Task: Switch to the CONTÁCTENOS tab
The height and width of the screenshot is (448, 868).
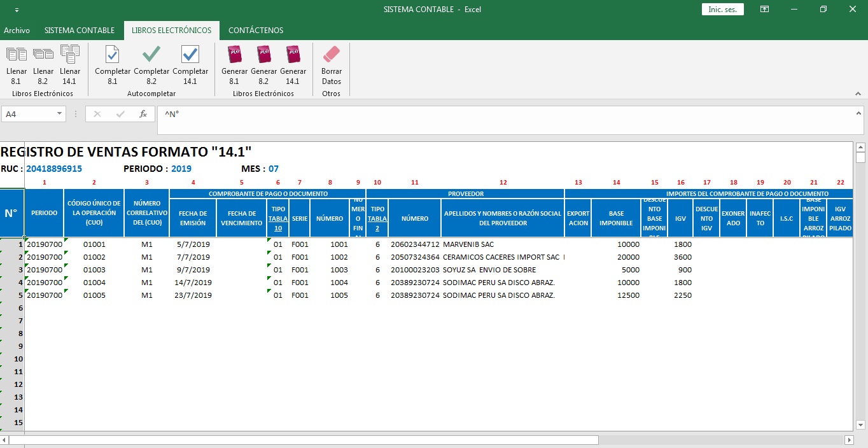Action: (x=257, y=30)
